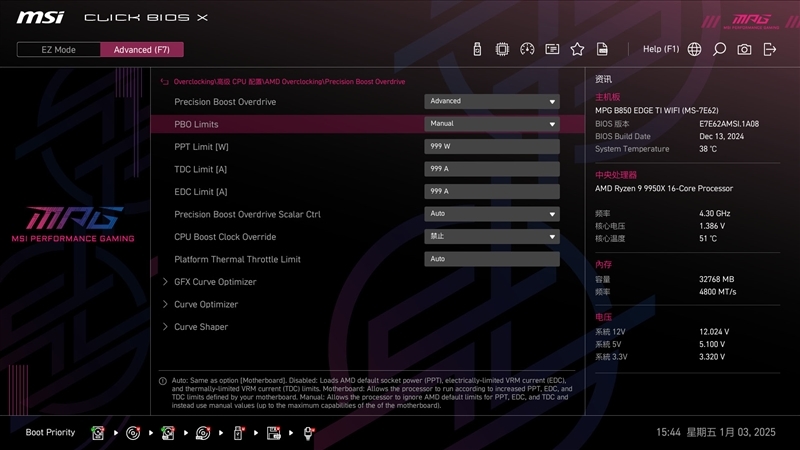The image size is (800, 450).
Task: Click the info icon beside help text
Action: tap(163, 381)
